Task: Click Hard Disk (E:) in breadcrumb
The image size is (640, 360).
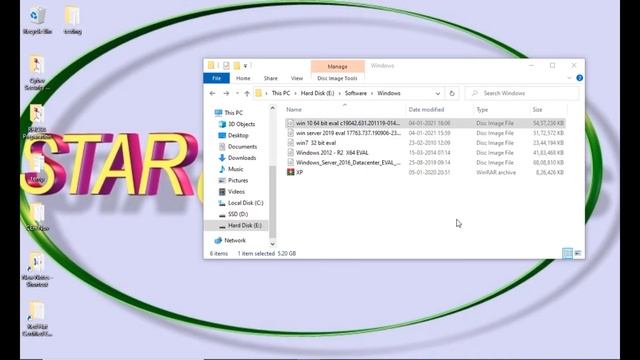Action: point(317,93)
